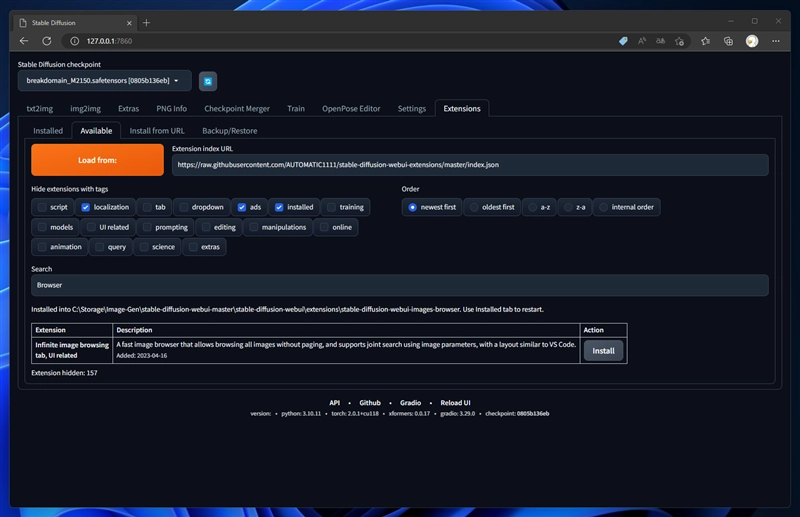Toggle the tab tag checkbox
Viewport: 800px width, 517px height.
point(147,207)
